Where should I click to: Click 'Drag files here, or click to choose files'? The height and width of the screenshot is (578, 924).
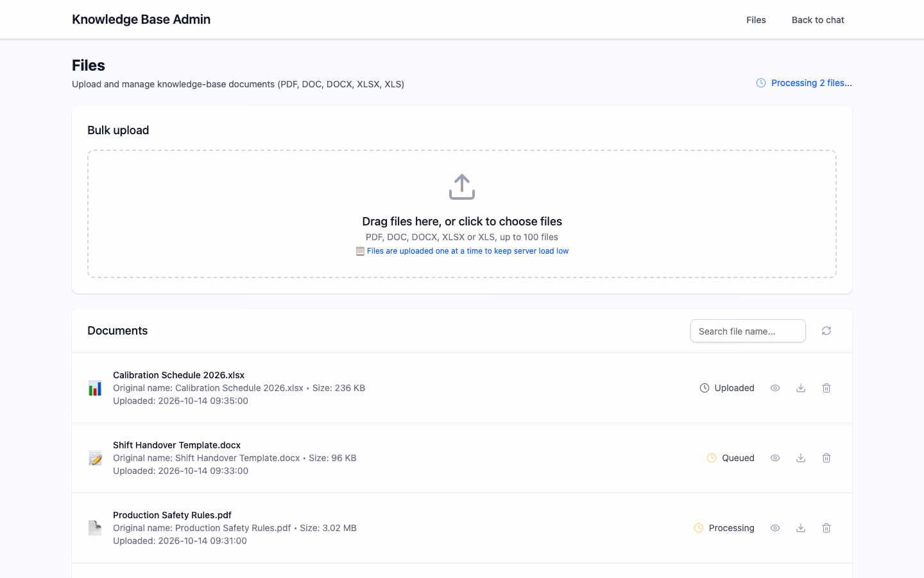(x=462, y=222)
